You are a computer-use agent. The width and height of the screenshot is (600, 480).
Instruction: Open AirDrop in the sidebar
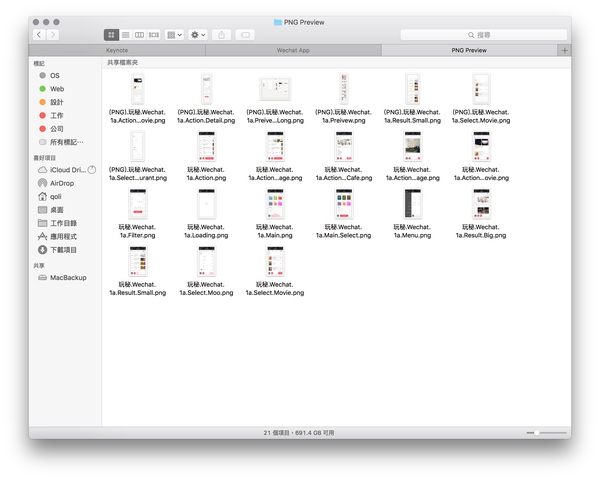[61, 183]
